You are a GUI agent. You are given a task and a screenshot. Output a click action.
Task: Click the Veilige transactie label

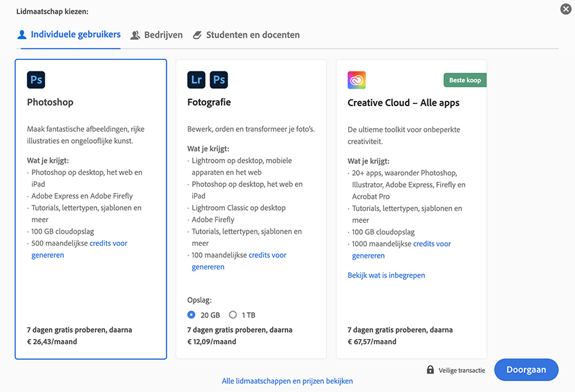pos(462,370)
